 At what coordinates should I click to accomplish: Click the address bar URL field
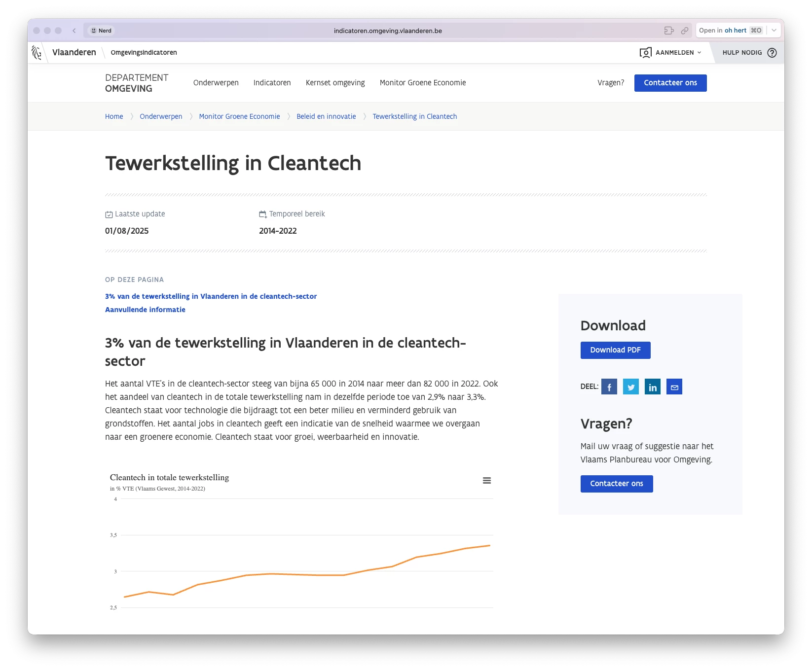[x=388, y=31]
